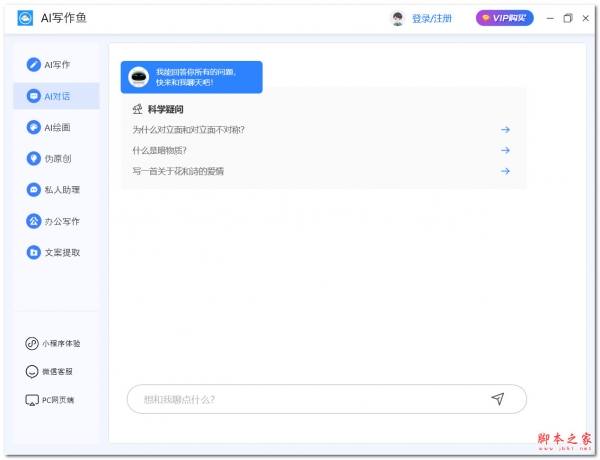Expand arrow for 为什么对立面和对立面不对称 question
This screenshot has height=460, width=600.
[506, 130]
